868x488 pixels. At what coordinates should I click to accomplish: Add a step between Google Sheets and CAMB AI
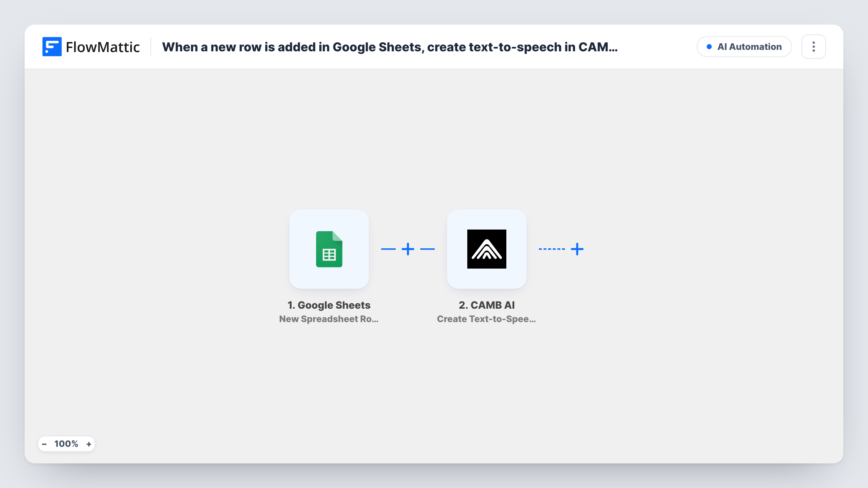click(408, 249)
